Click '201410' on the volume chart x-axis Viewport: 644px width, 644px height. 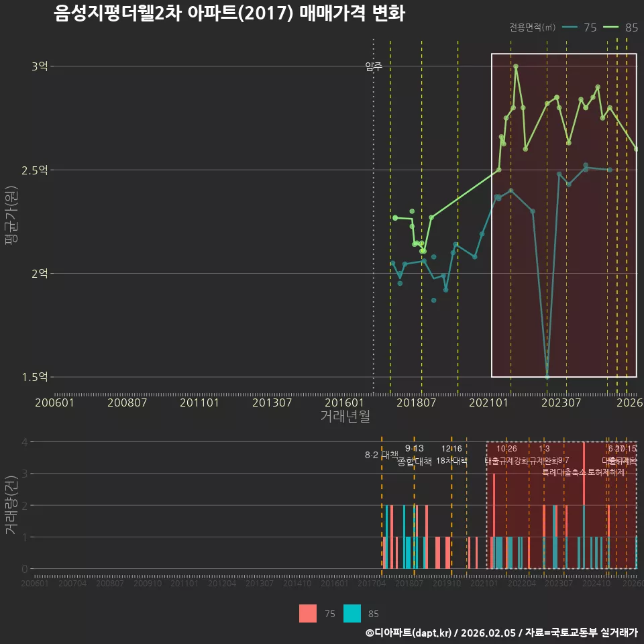point(297,583)
